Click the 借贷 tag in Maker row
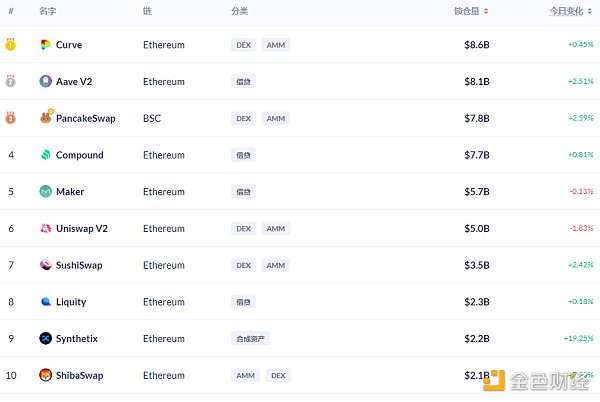This screenshot has width=600, height=402. click(243, 191)
